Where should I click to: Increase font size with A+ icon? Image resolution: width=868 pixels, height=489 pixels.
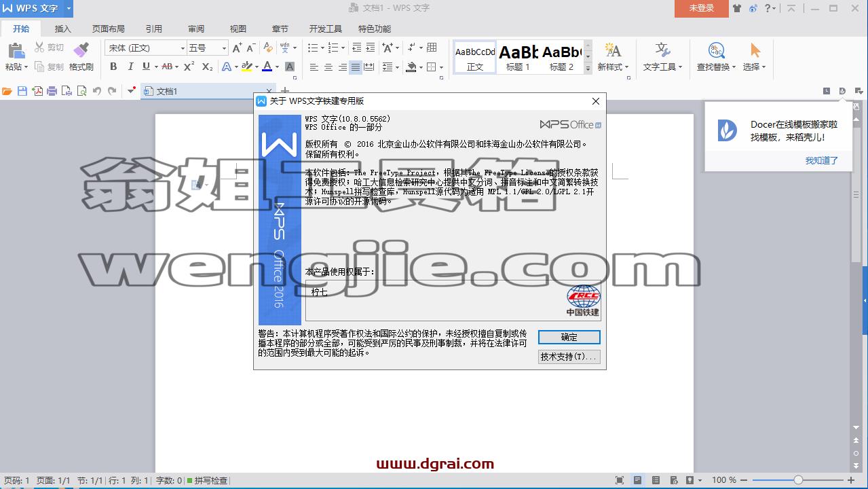click(x=237, y=48)
